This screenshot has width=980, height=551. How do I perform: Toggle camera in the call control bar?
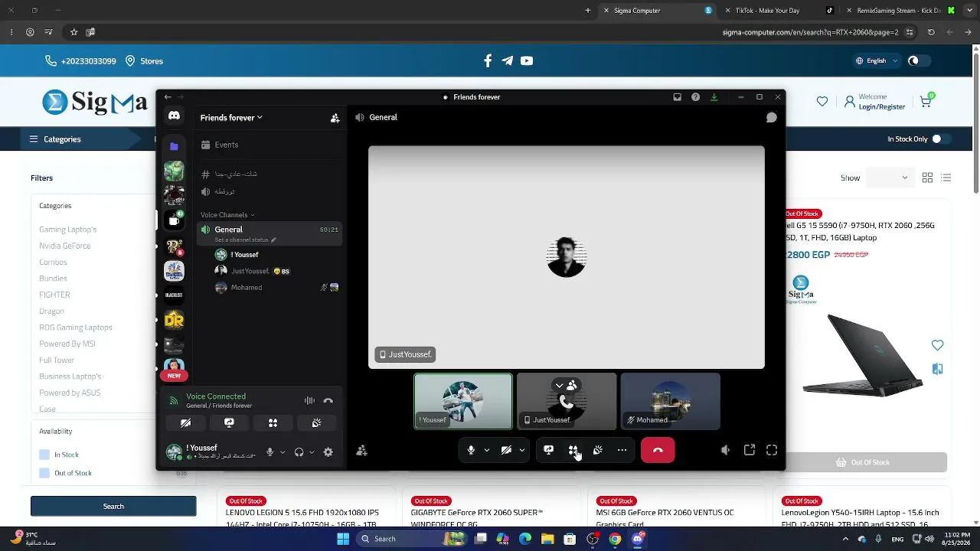tap(506, 450)
